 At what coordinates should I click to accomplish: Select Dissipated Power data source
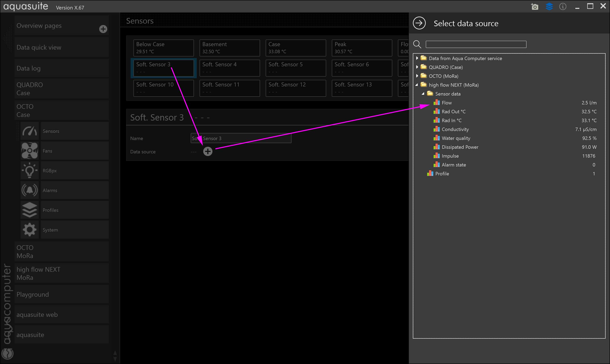460,147
